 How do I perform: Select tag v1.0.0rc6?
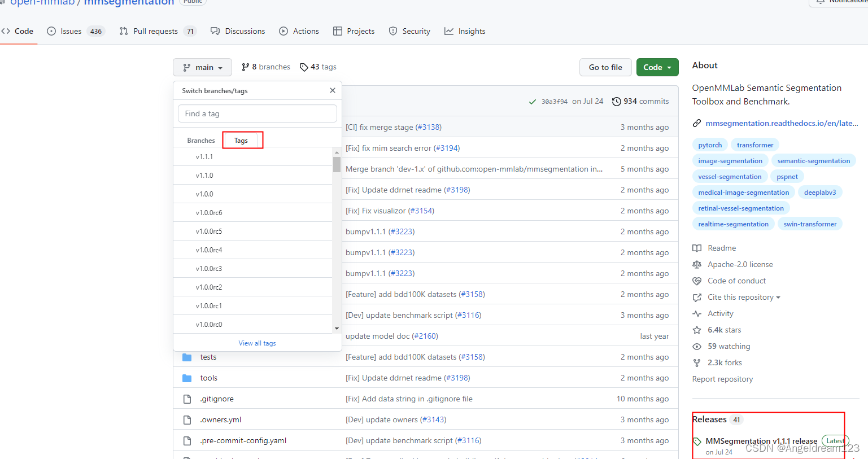253,213
